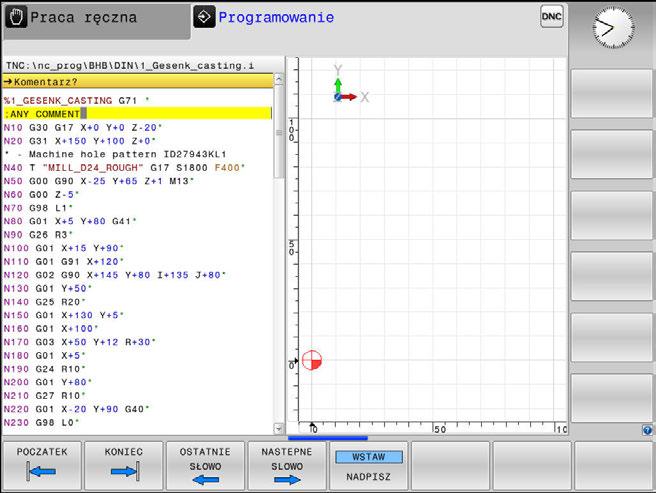Toggle the DNC indicator button
This screenshot has height=493, width=656.
pos(551,17)
